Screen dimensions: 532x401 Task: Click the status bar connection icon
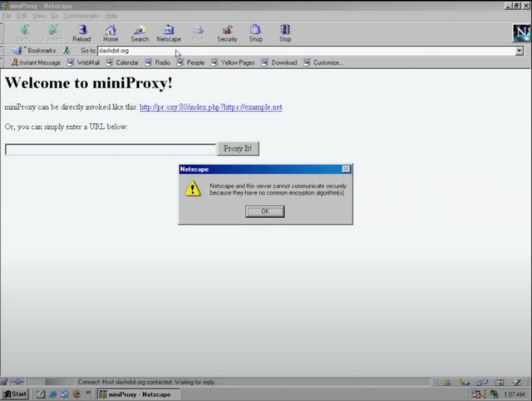coord(17,382)
